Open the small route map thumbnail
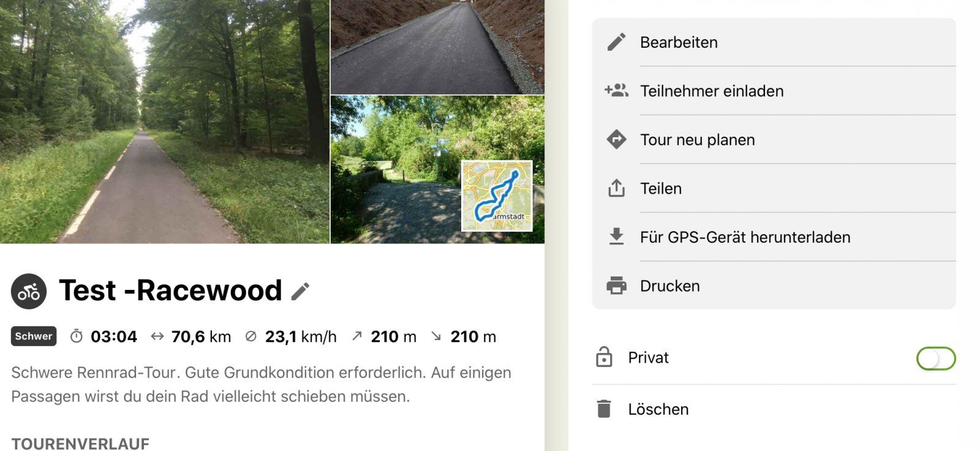Screen dimensions: 980x451 point(497,196)
